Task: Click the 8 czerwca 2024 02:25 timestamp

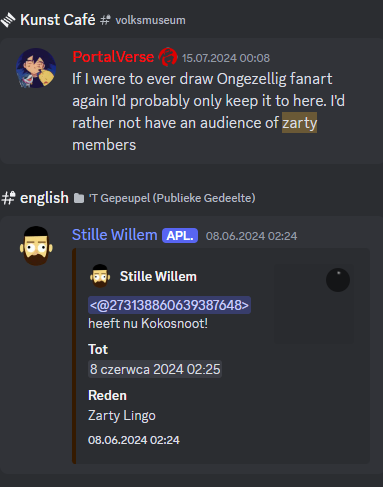Action: click(155, 369)
